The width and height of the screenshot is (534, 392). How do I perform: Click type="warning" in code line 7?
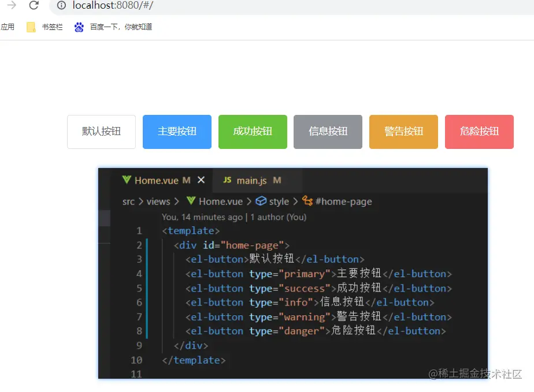tap(290, 317)
